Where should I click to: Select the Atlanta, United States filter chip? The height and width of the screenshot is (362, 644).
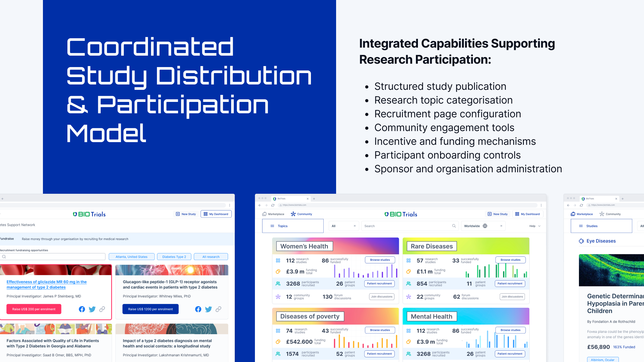[131, 257]
